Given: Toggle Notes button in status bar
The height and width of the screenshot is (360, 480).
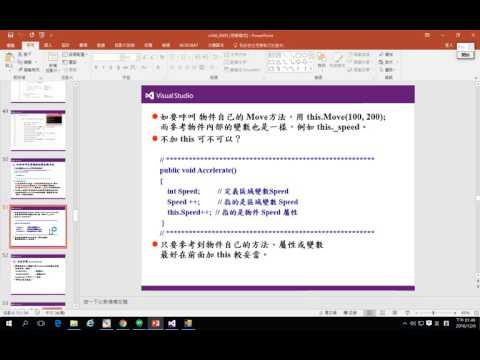Looking at the screenshot, I should coord(328,313).
